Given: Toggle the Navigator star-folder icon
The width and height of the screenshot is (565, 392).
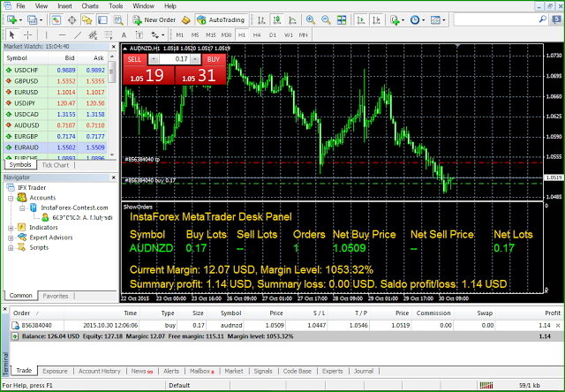Looking at the screenshot, I should (x=87, y=19).
